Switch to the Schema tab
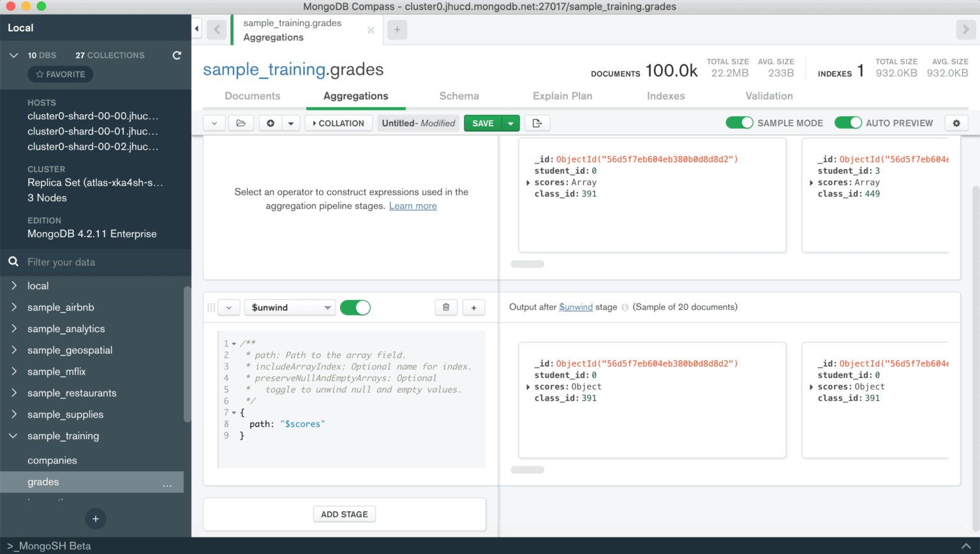 click(459, 96)
